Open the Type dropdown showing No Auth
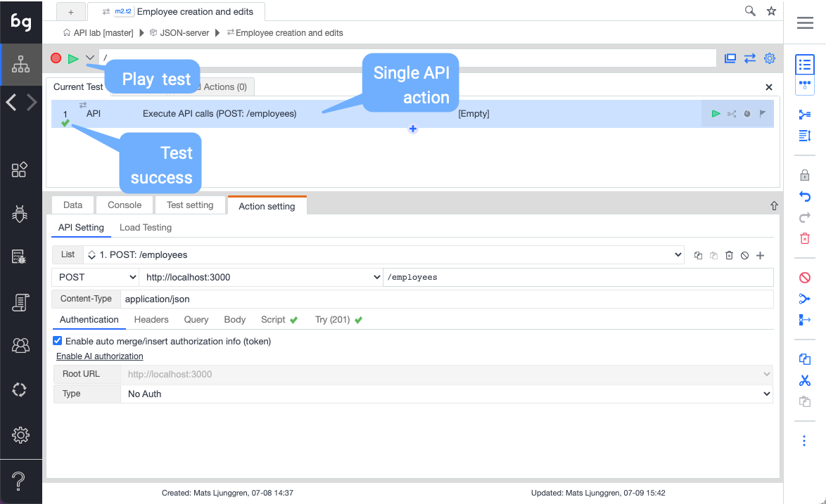The height and width of the screenshot is (504, 826). tap(447, 394)
